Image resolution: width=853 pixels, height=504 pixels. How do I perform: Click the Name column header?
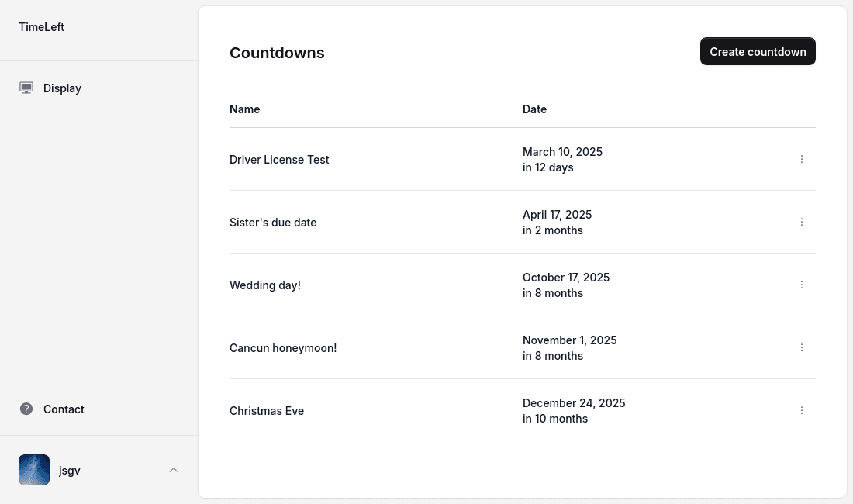(x=245, y=109)
